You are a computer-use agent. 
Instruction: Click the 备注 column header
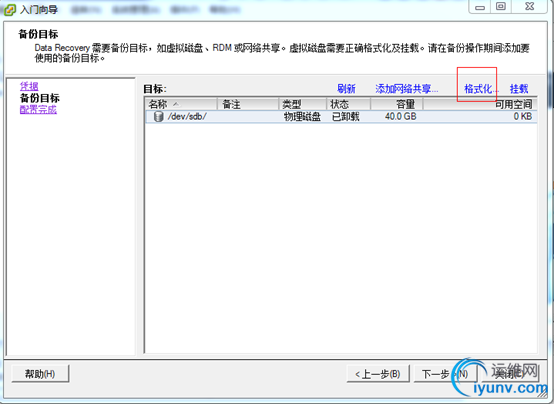point(248,104)
